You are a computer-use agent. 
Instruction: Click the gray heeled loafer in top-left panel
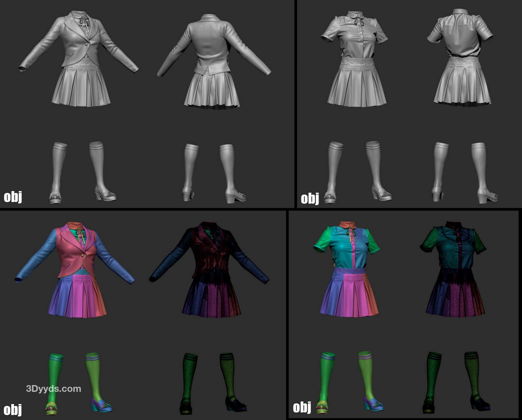pos(106,195)
